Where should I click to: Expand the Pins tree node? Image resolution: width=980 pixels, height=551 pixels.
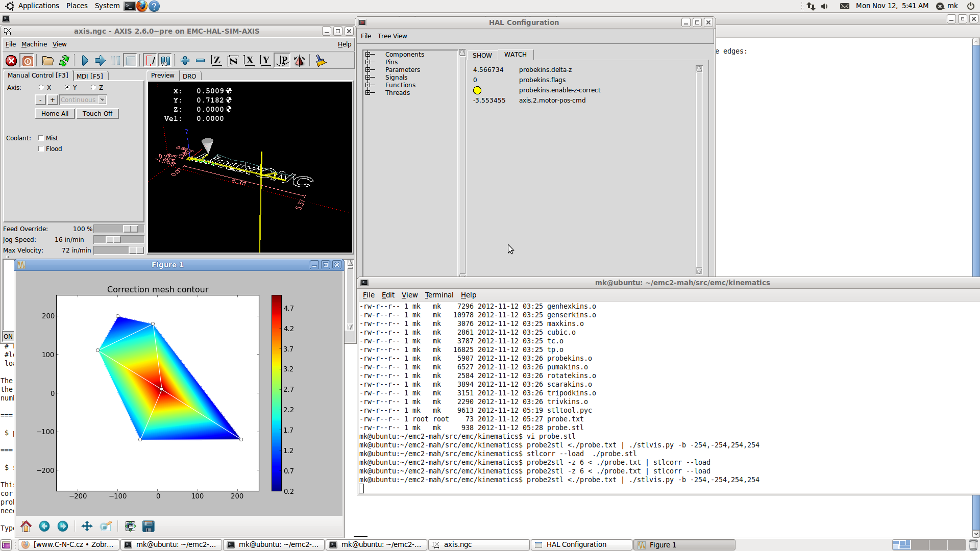click(x=367, y=62)
